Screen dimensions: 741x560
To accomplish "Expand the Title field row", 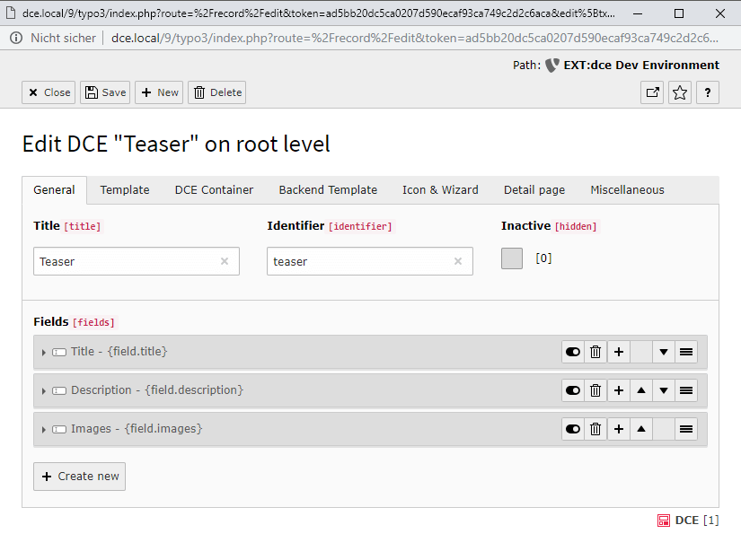I will pyautogui.click(x=44, y=353).
